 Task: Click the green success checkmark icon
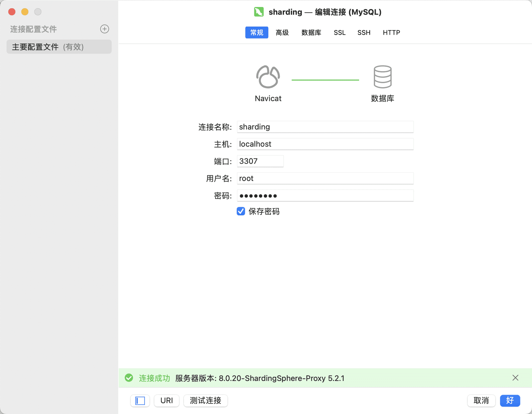[x=129, y=378]
